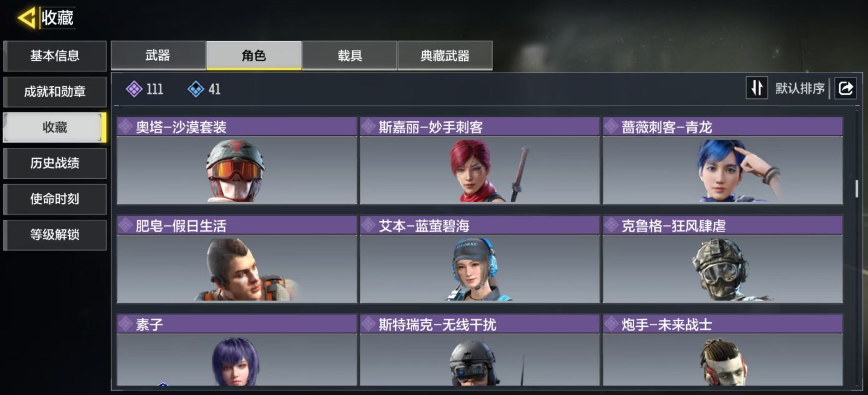Click the purple epic rarity icon 111

tap(134, 89)
